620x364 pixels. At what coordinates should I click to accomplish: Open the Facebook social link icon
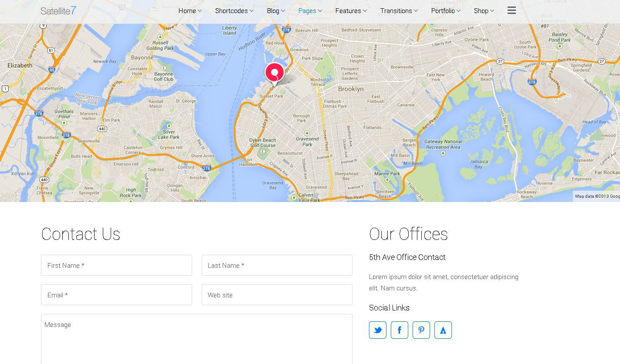(x=400, y=330)
